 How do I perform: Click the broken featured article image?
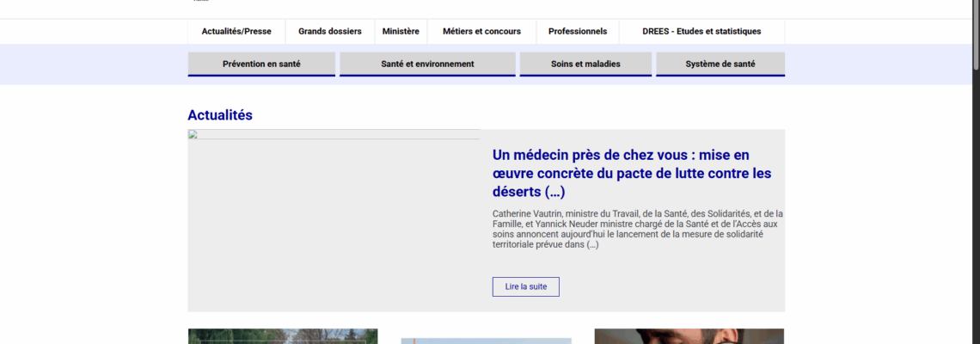point(334,134)
